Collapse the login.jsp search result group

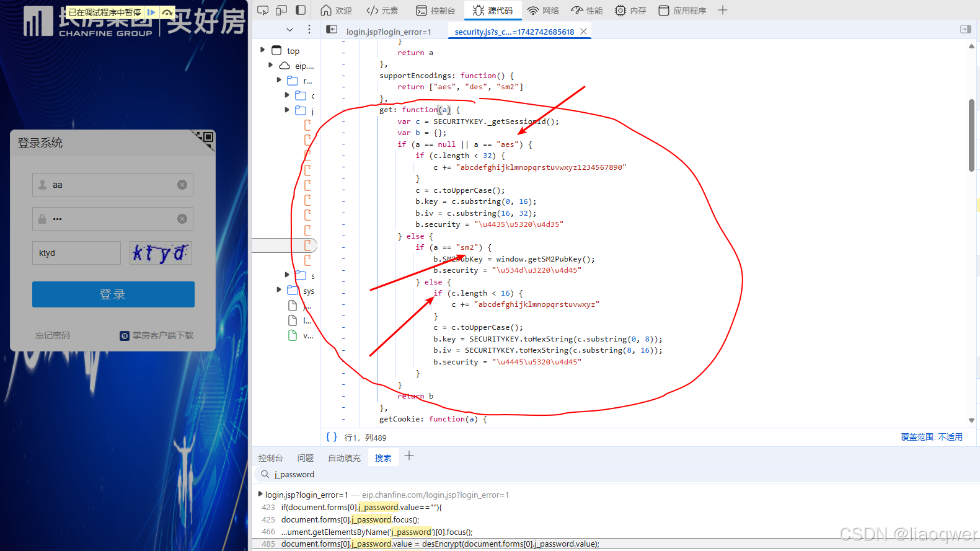pyautogui.click(x=260, y=494)
